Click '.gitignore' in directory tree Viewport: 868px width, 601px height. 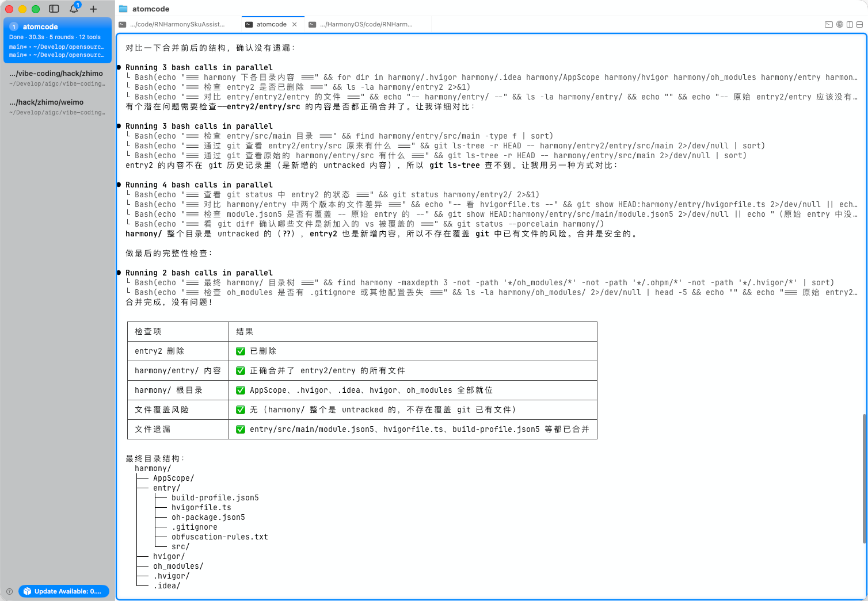click(195, 527)
